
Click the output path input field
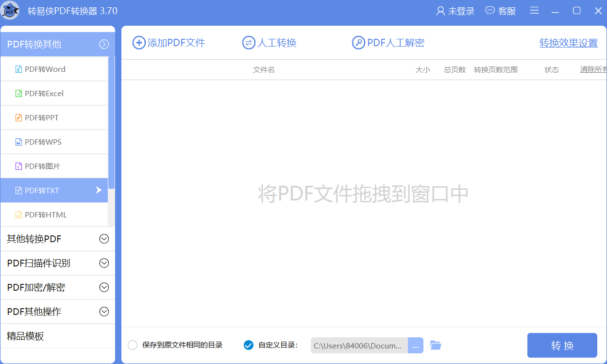(359, 346)
